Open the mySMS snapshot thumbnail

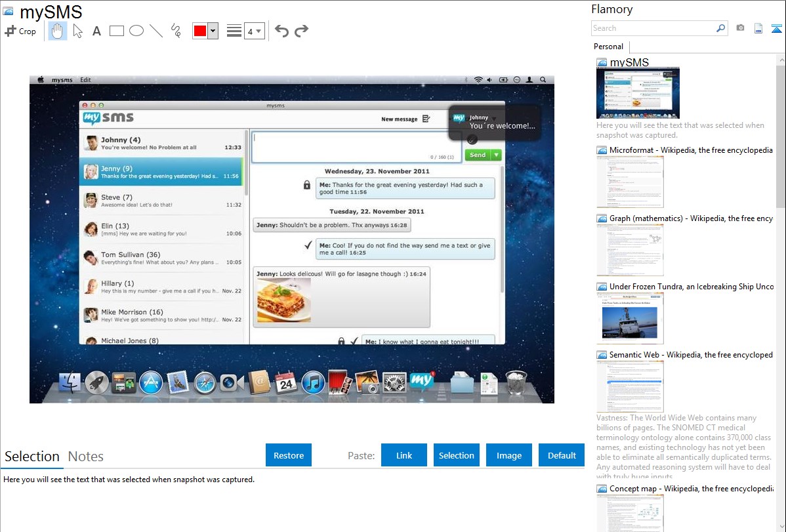638,93
